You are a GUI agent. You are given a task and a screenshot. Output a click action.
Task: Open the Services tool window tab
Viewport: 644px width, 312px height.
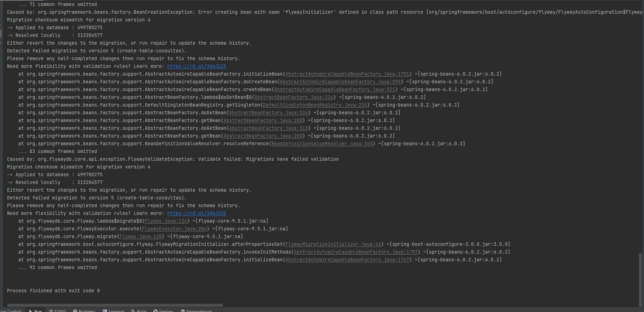click(163, 311)
